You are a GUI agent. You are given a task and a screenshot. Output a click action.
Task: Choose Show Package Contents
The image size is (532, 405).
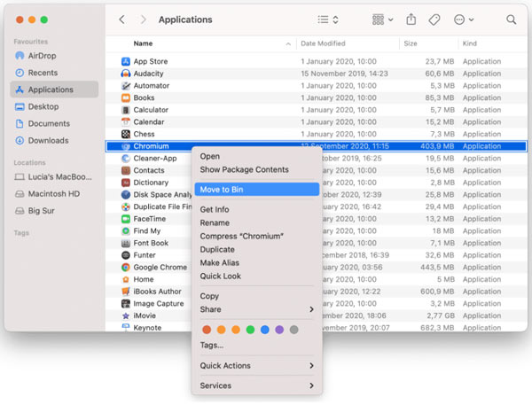[x=257, y=169]
